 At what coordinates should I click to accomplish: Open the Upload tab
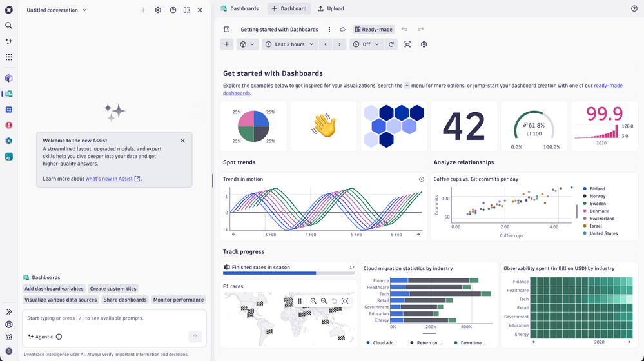(x=331, y=8)
